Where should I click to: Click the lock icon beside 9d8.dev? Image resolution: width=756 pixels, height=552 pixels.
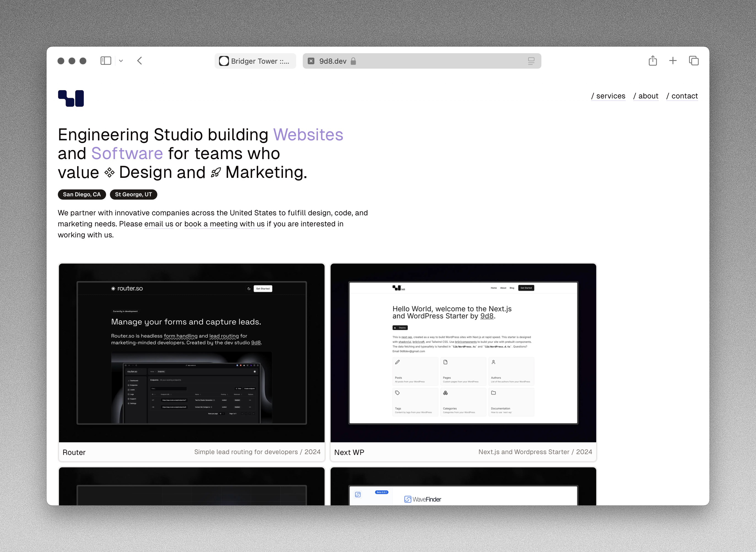click(353, 61)
